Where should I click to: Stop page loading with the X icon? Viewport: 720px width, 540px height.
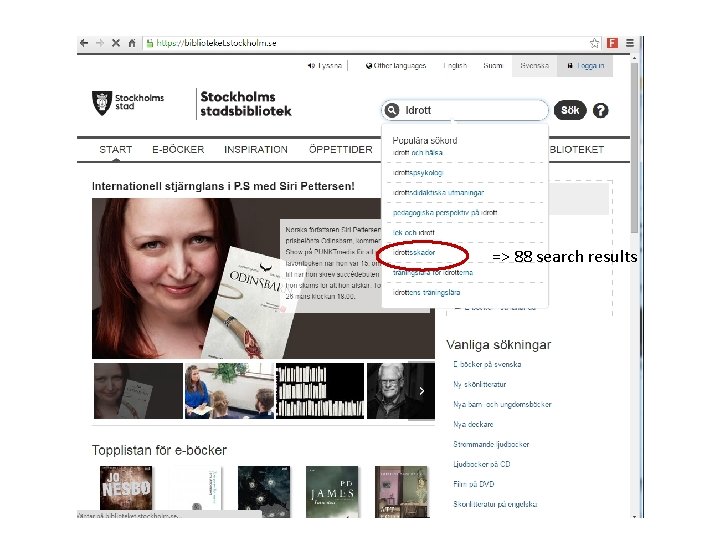[x=116, y=43]
